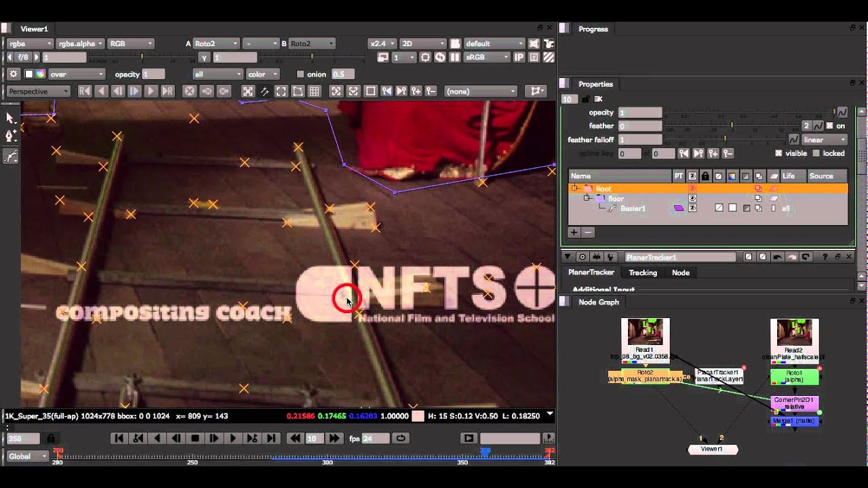
Task: Click the PlanarTracker1 help question mark
Action: 825,257
